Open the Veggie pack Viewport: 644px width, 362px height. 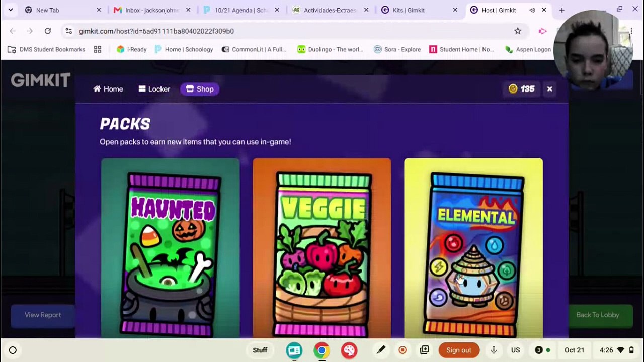tap(322, 248)
